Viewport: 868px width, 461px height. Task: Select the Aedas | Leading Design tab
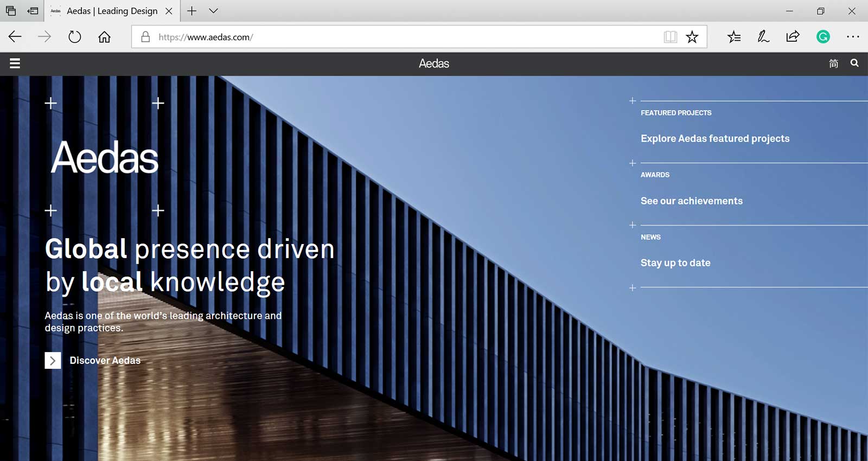111,11
